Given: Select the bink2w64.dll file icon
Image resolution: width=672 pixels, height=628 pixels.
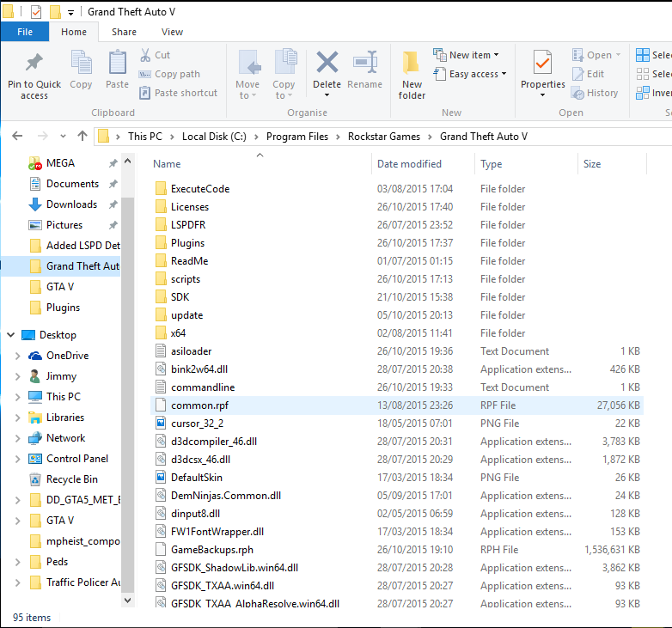Looking at the screenshot, I should pyautogui.click(x=161, y=369).
